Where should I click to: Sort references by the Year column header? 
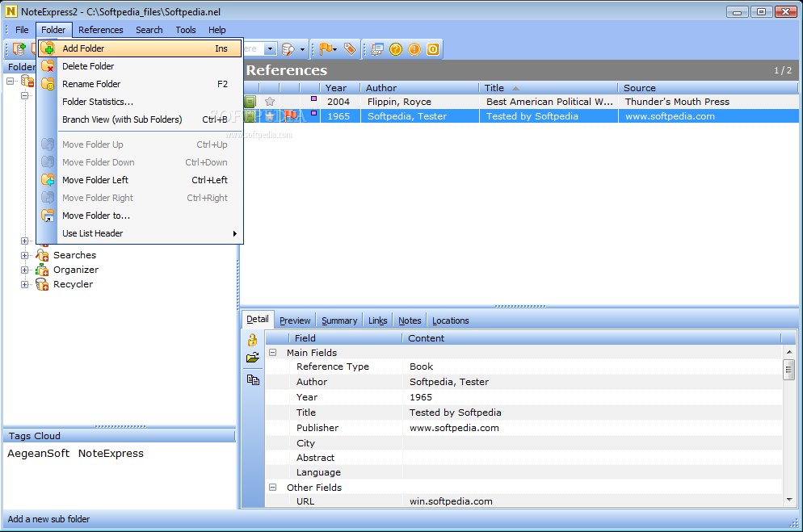340,88
